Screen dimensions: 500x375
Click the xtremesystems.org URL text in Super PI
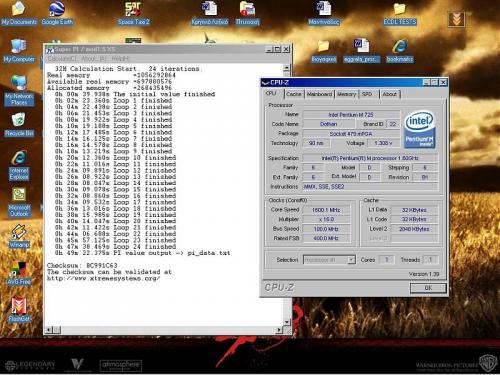click(103, 278)
